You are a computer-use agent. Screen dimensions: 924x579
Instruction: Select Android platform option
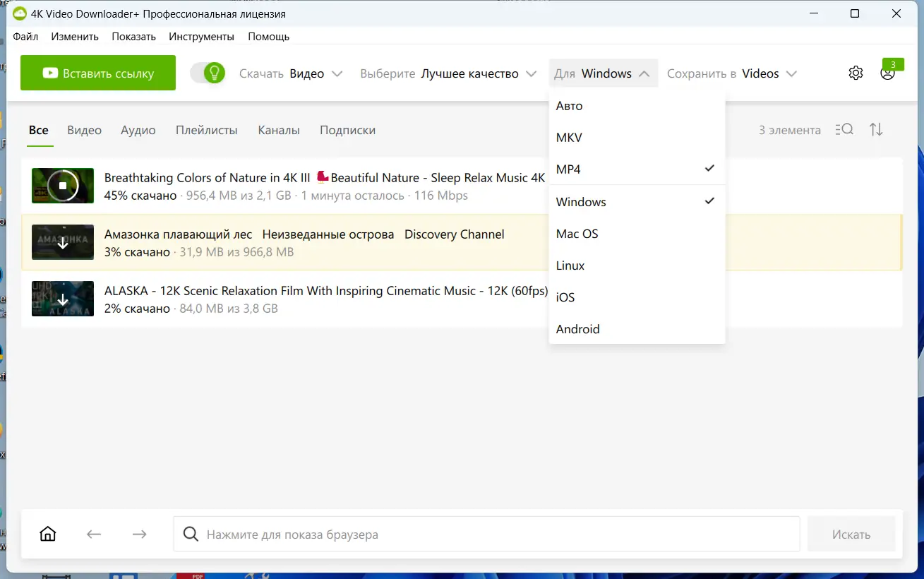[637, 329]
